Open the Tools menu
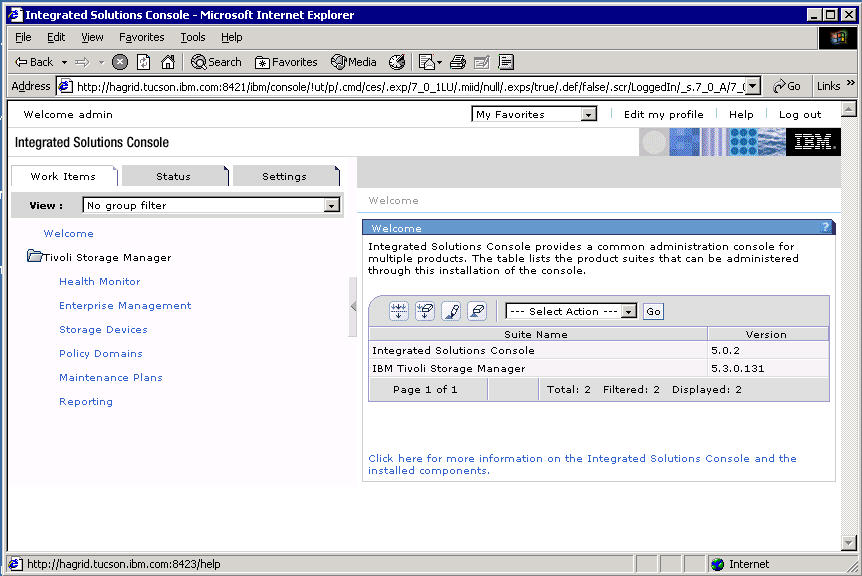The height and width of the screenshot is (576, 862). tap(192, 37)
